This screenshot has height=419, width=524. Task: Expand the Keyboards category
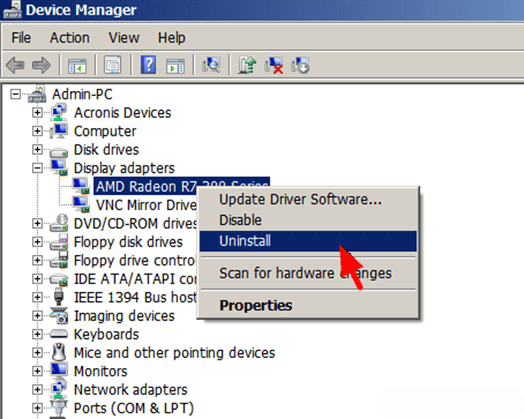[37, 334]
